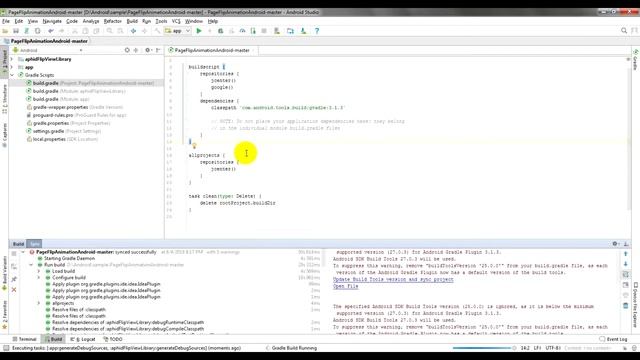Image resolution: width=640 pixels, height=360 pixels.
Task: Open the Device File Explorer side tab
Action: point(636,304)
